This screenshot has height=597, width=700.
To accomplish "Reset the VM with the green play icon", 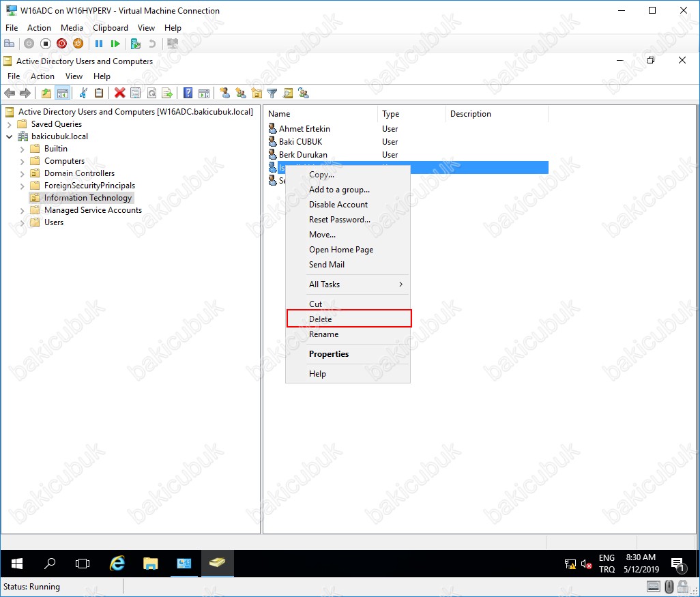I will (x=115, y=43).
